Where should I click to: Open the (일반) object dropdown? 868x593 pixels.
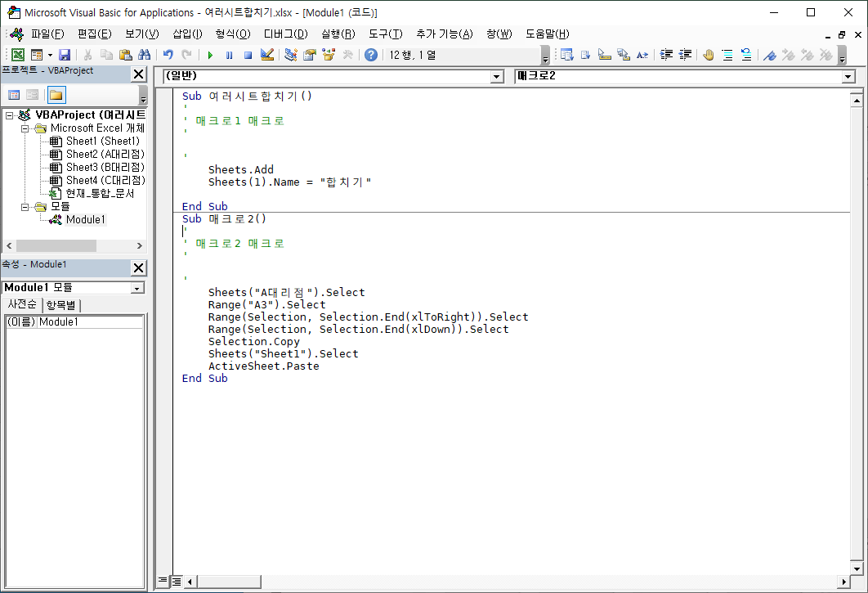pos(497,77)
